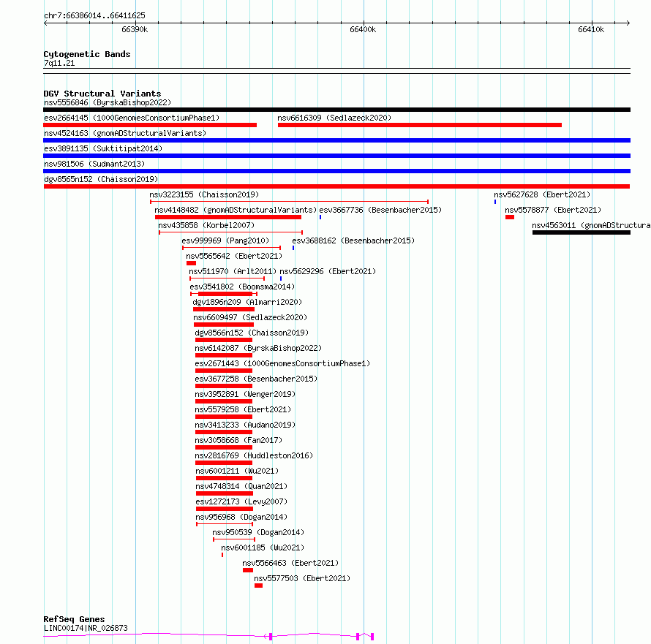This screenshot has height=644, width=651.
Task: Click the 66390k ruler position label
Action: coord(135,29)
